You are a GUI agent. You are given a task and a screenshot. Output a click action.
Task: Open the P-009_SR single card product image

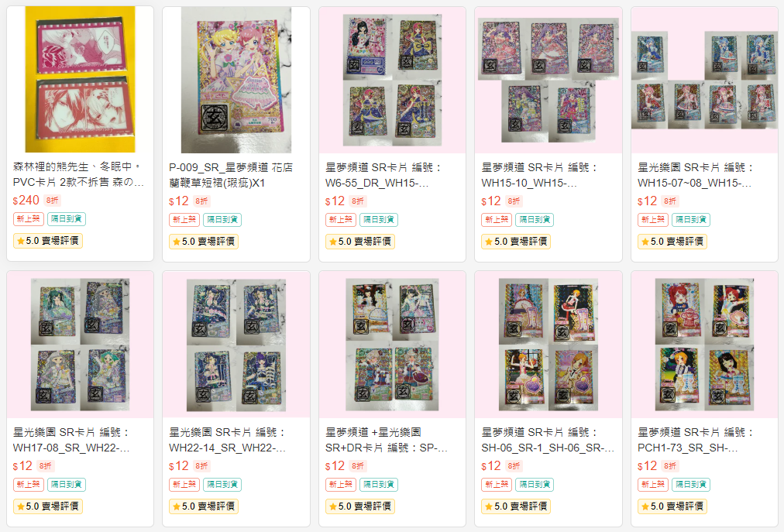pos(236,80)
